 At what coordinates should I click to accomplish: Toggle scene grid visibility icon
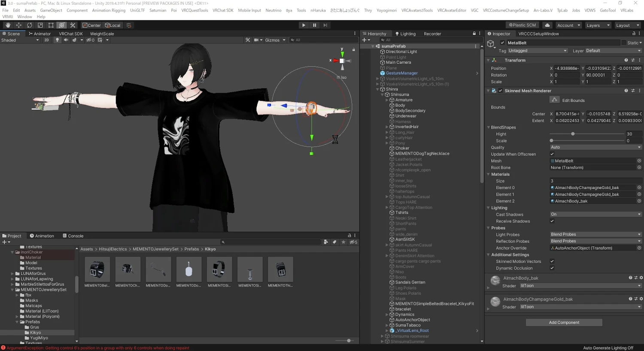click(x=100, y=40)
